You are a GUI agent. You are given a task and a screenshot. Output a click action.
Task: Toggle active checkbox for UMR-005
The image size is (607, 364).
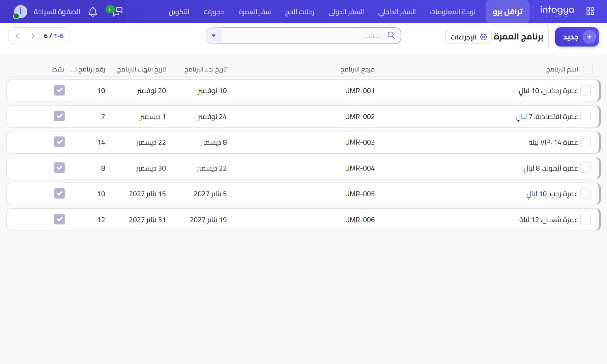59,193
